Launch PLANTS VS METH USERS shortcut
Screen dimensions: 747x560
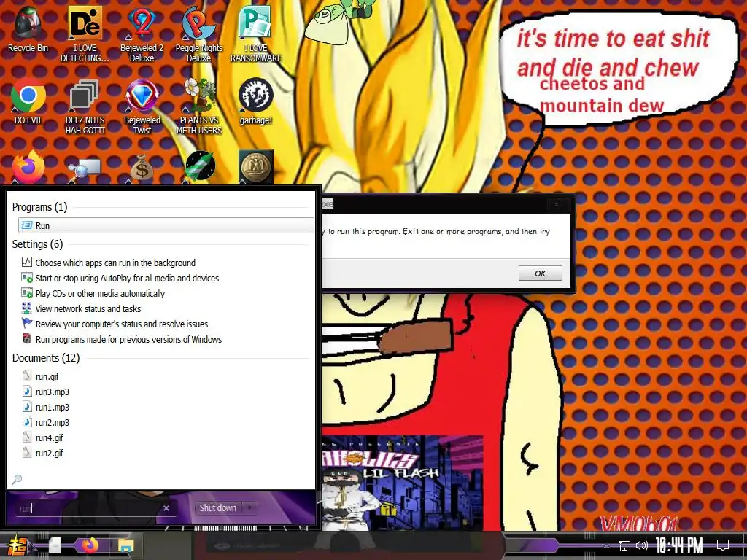pyautogui.click(x=198, y=106)
